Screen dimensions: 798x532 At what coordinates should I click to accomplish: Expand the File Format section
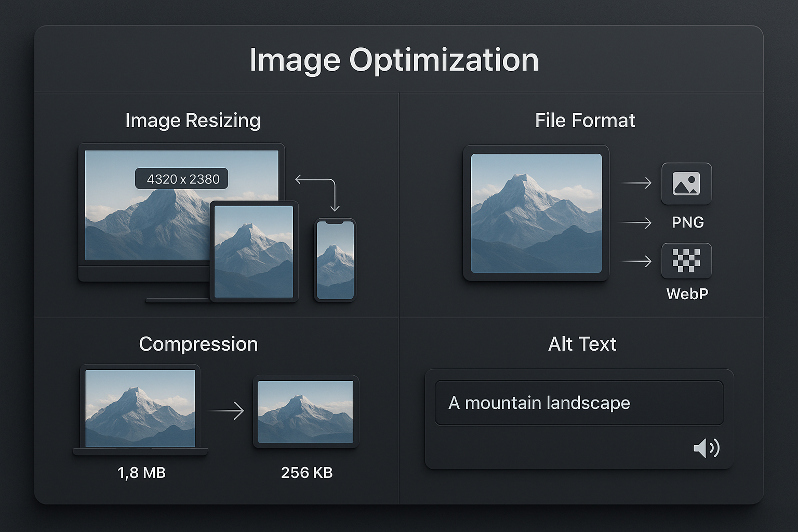coord(584,120)
